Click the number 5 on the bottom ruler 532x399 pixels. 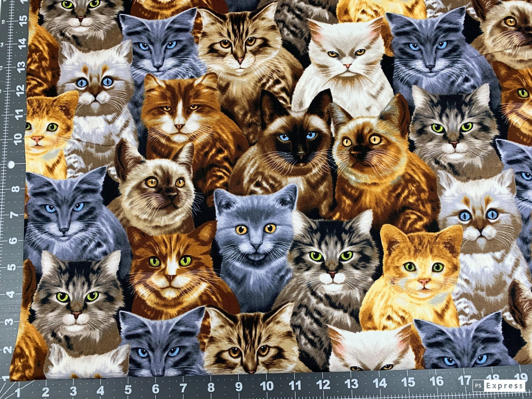(128, 389)
